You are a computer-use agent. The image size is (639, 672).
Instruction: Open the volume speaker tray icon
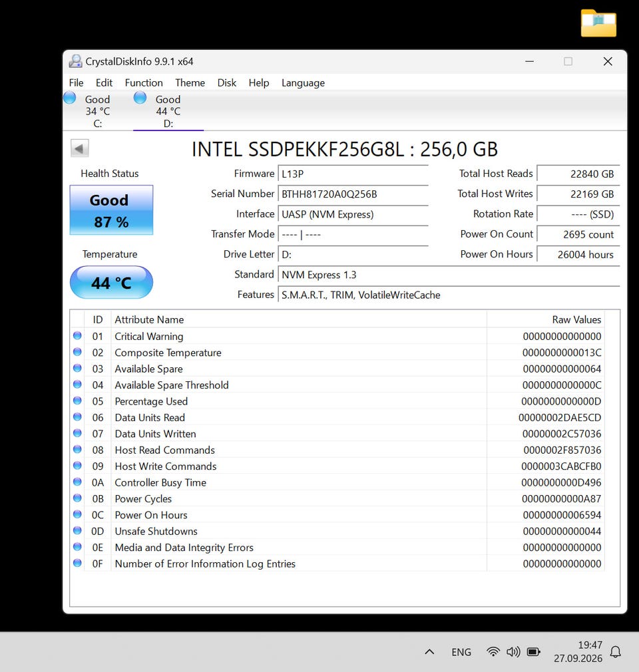click(x=513, y=652)
